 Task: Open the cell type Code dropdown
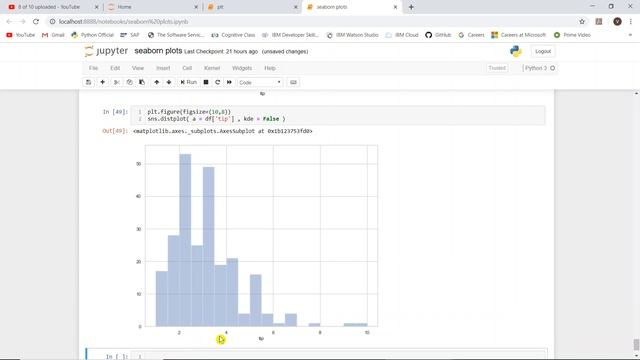tap(260, 82)
